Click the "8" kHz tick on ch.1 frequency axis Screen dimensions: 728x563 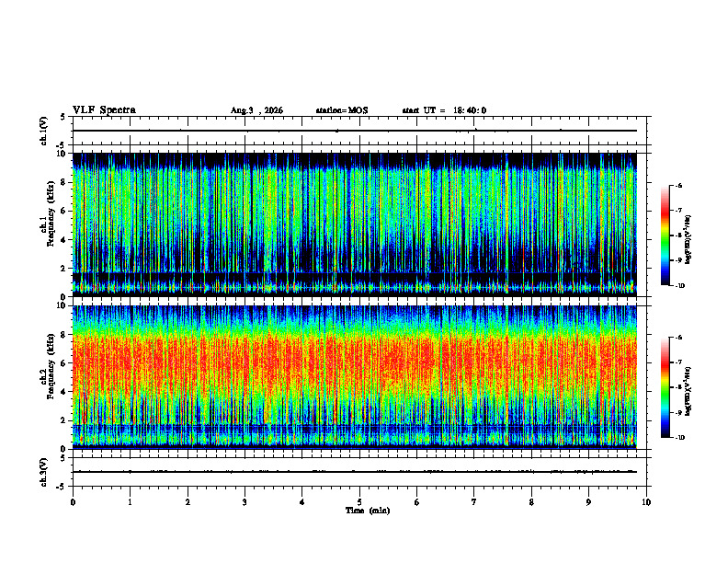(64, 182)
